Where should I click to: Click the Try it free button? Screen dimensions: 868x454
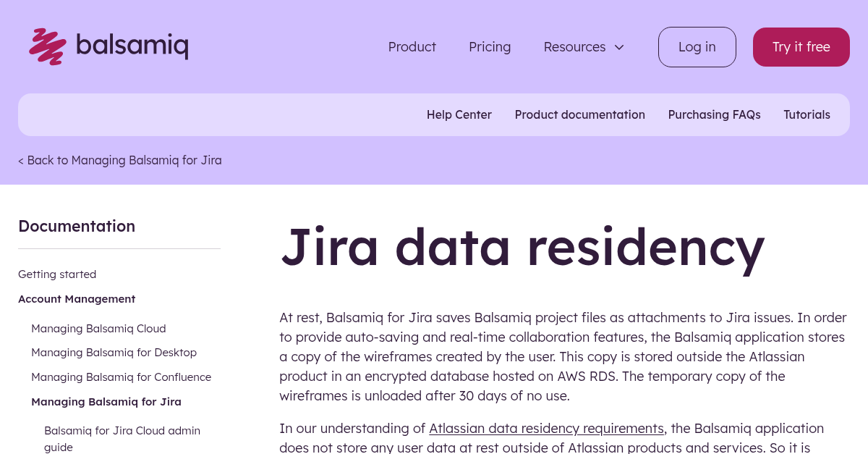(801, 47)
